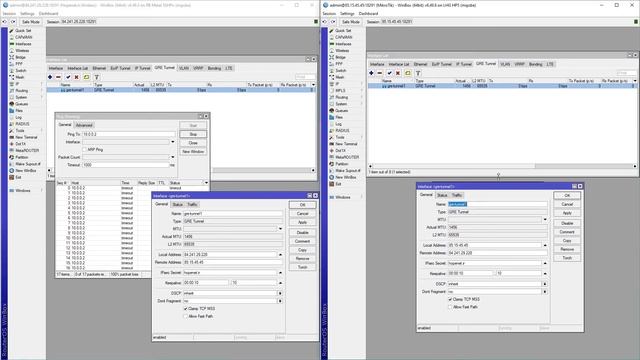Image resolution: width=640 pixels, height=360 pixels.
Task: Click Ping To address field
Action: [129, 134]
